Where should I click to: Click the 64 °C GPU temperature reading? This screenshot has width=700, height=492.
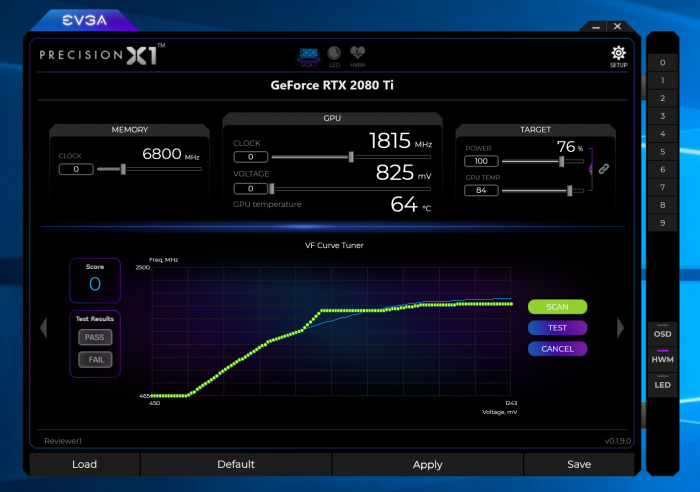(411, 204)
